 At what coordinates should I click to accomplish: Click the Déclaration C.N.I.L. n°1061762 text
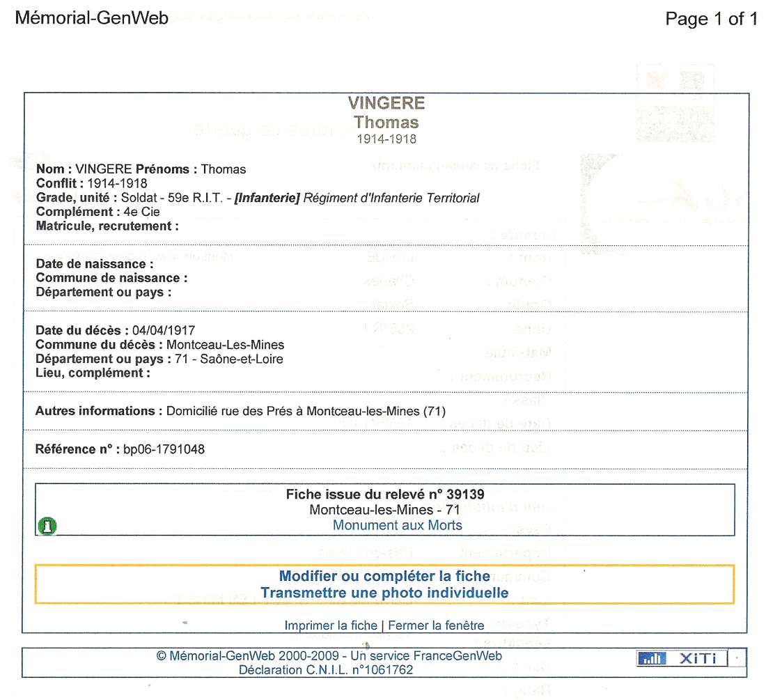pyautogui.click(x=326, y=670)
